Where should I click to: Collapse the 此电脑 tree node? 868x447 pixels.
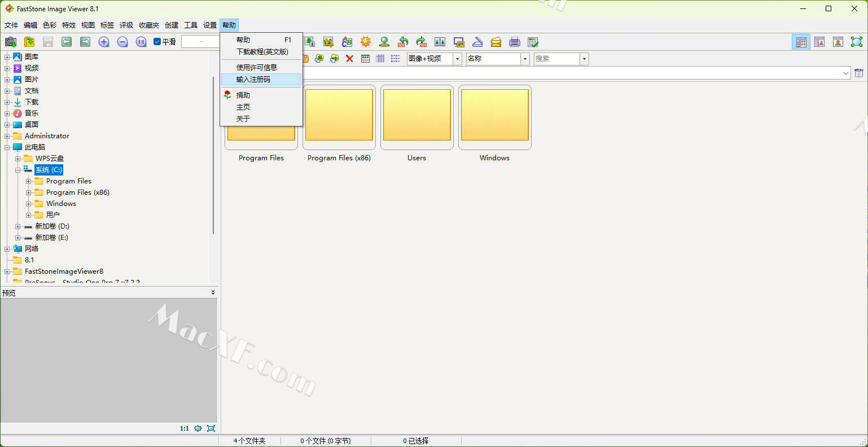(x=7, y=147)
